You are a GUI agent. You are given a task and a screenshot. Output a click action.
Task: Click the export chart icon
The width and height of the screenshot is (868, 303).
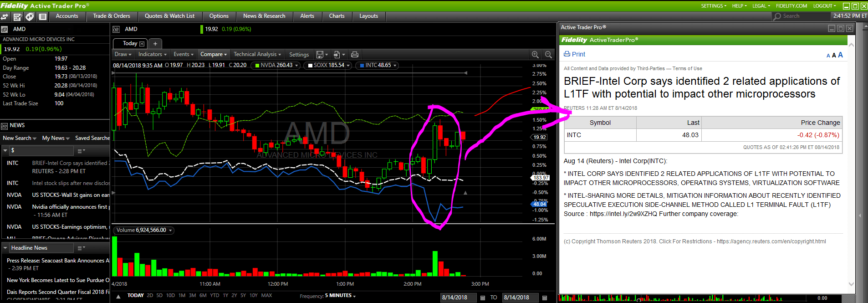(337, 55)
